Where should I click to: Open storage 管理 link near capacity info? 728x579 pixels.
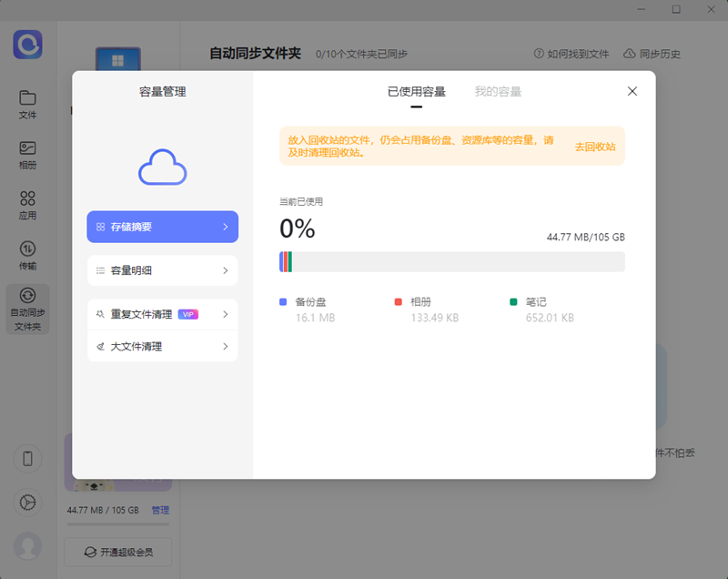(x=160, y=511)
